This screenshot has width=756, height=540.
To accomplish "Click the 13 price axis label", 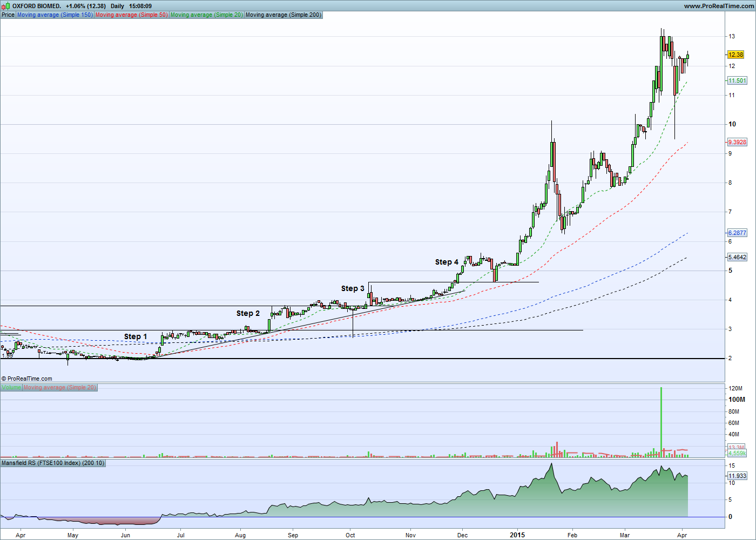I will click(x=732, y=37).
